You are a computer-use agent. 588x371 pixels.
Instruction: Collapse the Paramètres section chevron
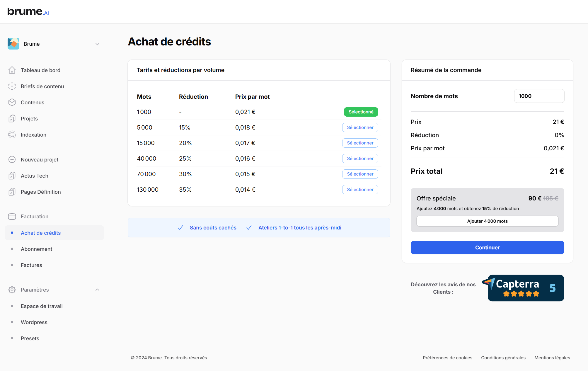[98, 290]
